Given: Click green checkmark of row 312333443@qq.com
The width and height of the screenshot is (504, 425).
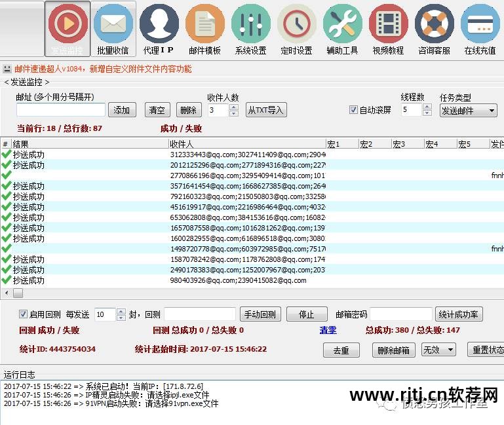Looking at the screenshot, I should 7,154.
